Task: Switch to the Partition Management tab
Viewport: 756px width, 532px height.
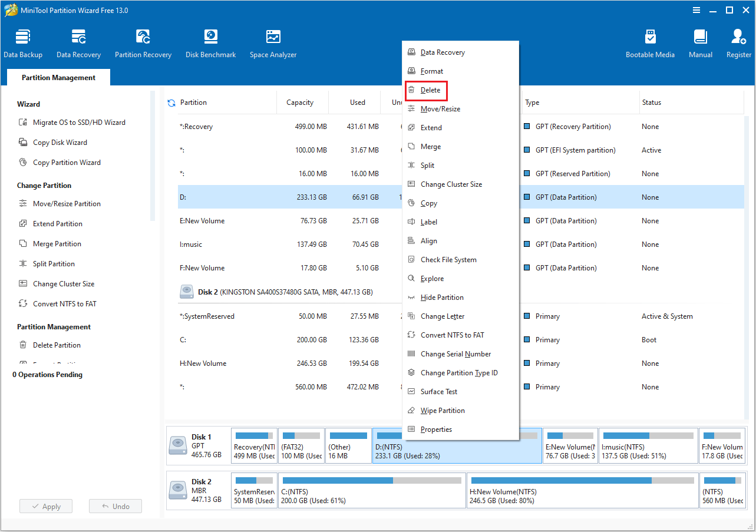Action: point(57,77)
